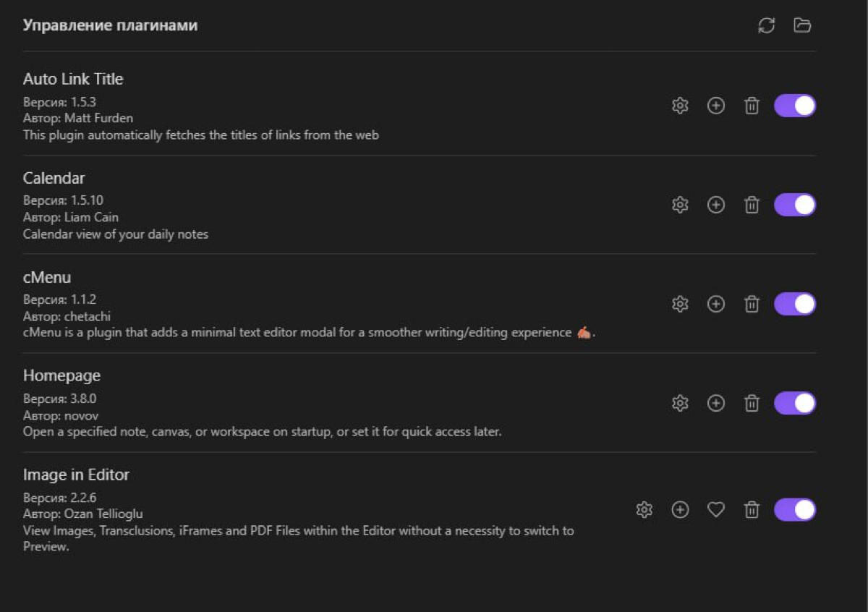Image resolution: width=868 pixels, height=612 pixels.
Task: Open the plugins folder
Action: (802, 26)
